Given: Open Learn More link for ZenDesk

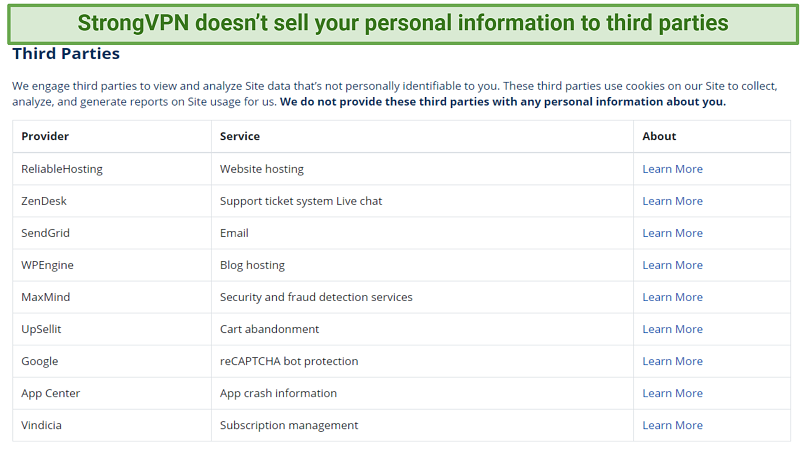Looking at the screenshot, I should tap(672, 201).
